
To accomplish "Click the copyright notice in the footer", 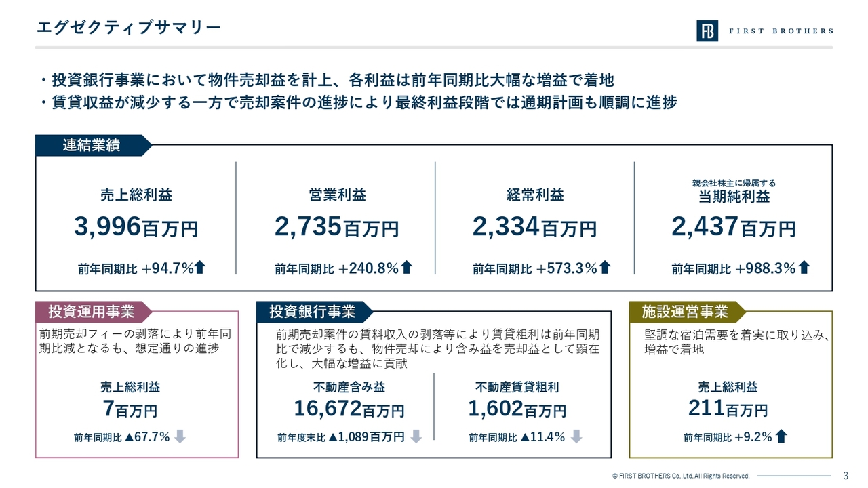I will [x=680, y=476].
